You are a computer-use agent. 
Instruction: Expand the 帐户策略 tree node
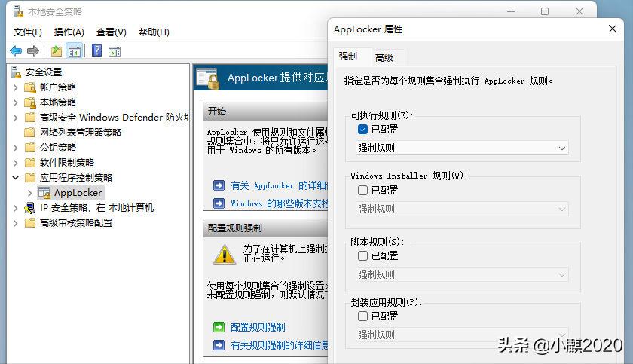(x=15, y=87)
